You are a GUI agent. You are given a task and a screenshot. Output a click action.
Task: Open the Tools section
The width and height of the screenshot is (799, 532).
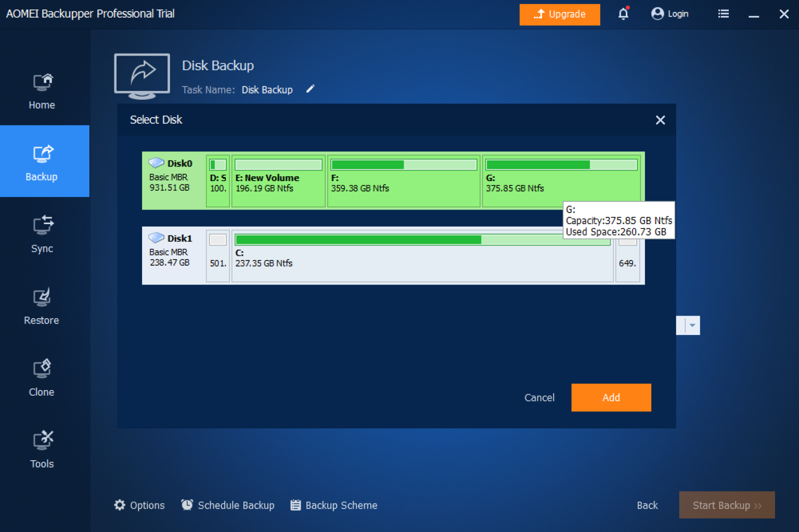pyautogui.click(x=42, y=449)
